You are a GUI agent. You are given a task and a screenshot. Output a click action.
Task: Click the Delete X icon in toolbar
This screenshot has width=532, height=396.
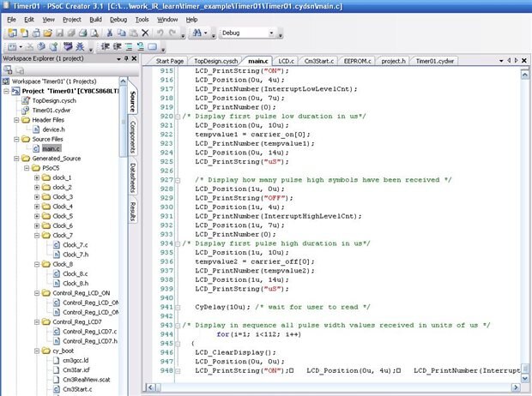[x=146, y=33]
